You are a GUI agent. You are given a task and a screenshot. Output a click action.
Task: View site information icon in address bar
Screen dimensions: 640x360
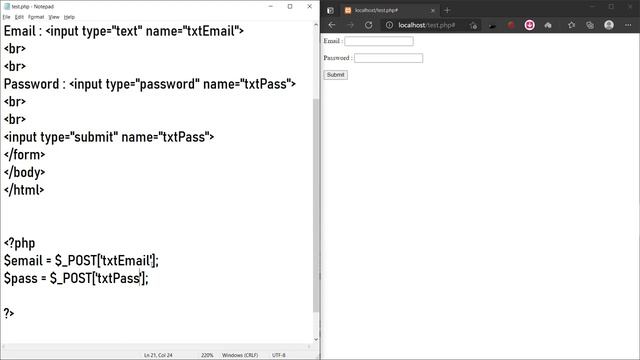389,25
